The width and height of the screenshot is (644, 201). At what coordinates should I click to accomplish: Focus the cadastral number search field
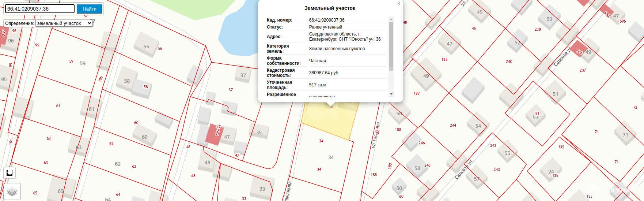coord(39,9)
